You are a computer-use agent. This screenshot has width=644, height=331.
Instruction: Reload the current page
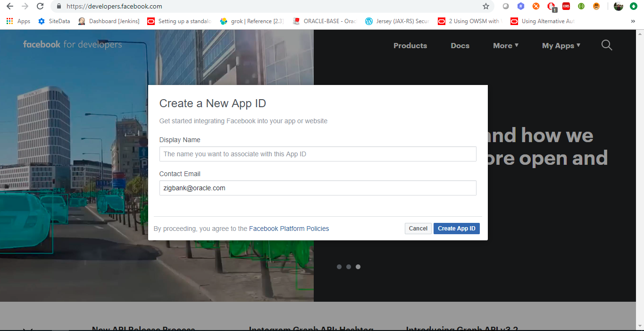[40, 6]
